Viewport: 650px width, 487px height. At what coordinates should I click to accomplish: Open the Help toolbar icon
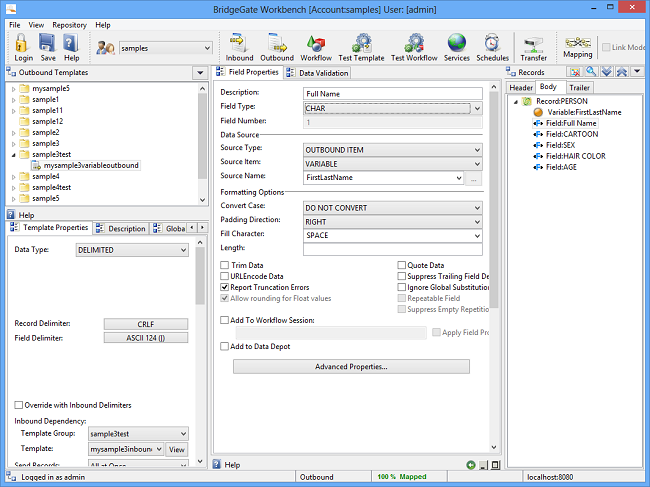pyautogui.click(x=71, y=43)
